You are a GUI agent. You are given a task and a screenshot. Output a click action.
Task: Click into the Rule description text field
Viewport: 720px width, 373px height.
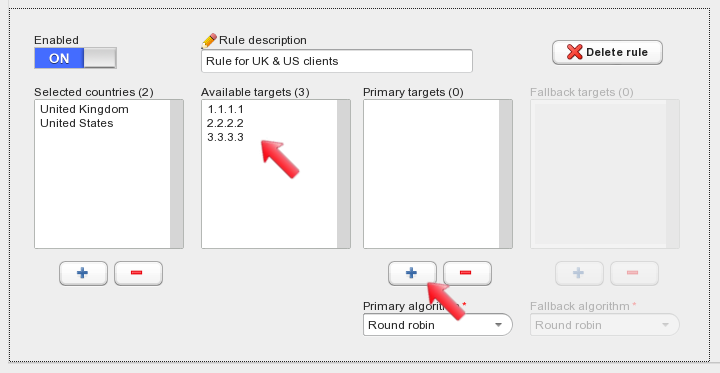(337, 61)
